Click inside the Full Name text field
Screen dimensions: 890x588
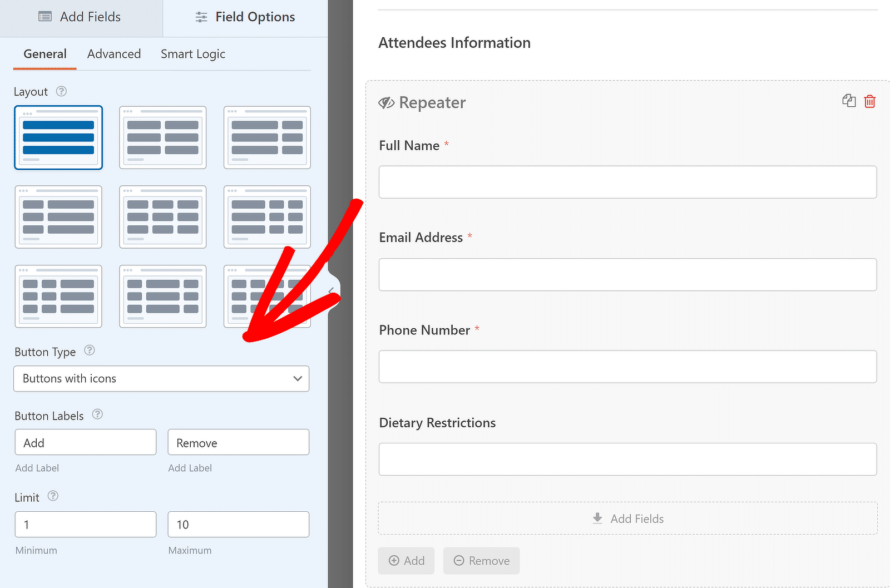coord(627,182)
